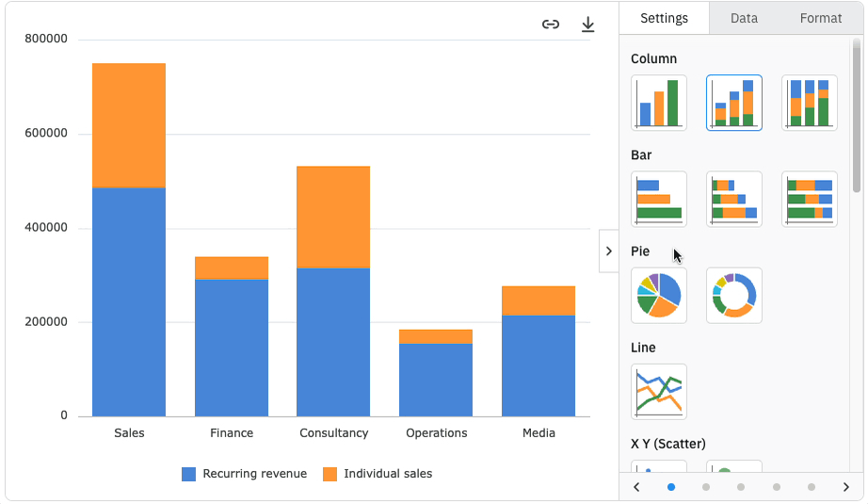This screenshot has width=868, height=504.
Task: Click the 400000 y-axis value
Action: [46, 228]
